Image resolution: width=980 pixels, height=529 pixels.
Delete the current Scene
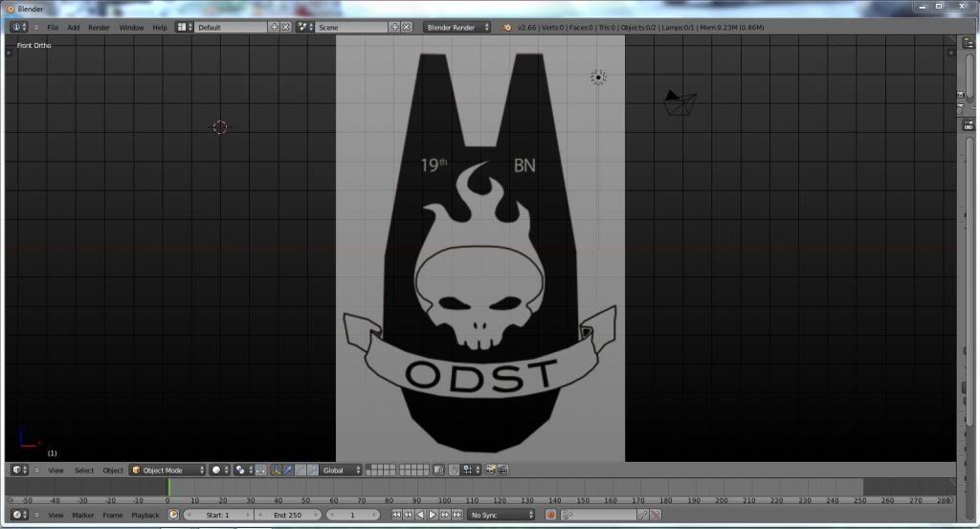click(406, 27)
